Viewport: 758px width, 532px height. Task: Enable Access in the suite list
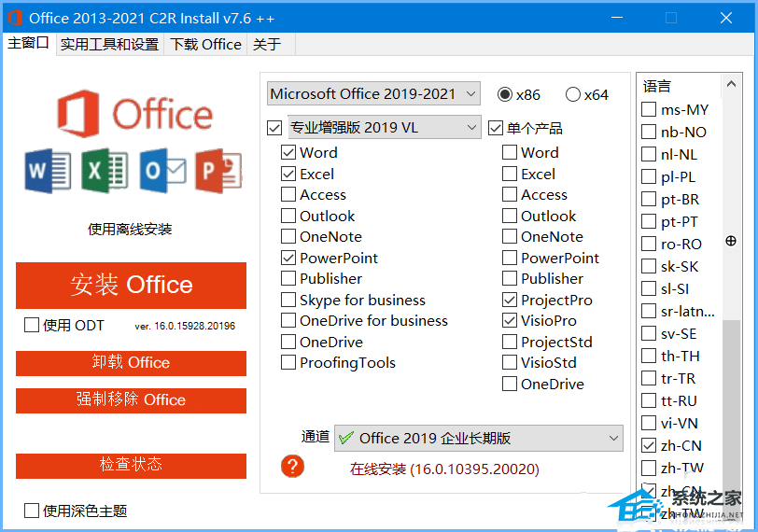pyautogui.click(x=288, y=194)
